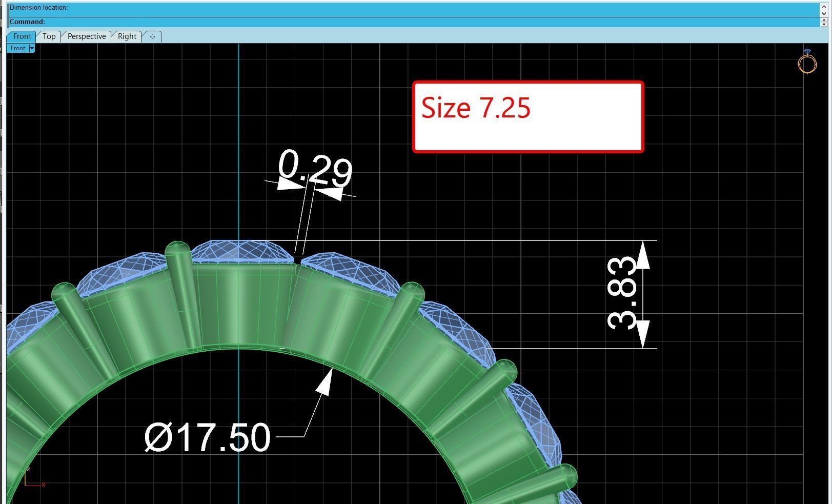
Task: Click the Front viewport title label
Action: (x=18, y=48)
